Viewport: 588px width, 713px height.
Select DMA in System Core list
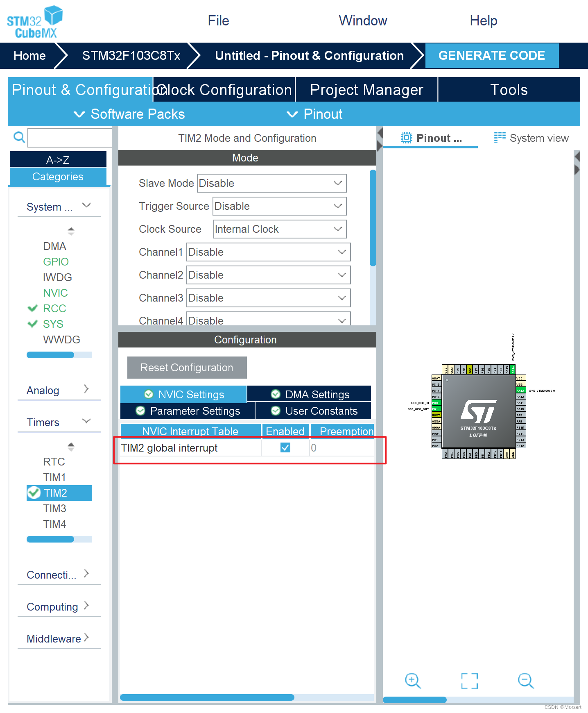coord(54,246)
